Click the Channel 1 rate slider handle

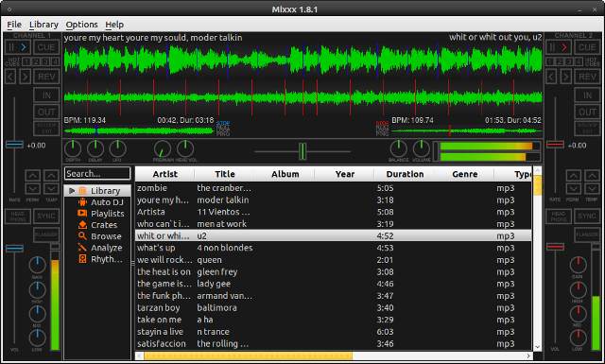[14, 145]
